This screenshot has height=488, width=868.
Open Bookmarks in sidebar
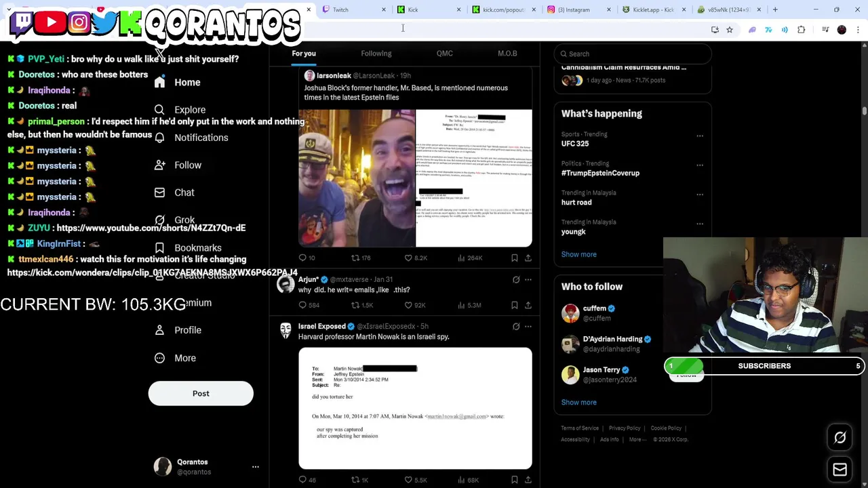188,248
